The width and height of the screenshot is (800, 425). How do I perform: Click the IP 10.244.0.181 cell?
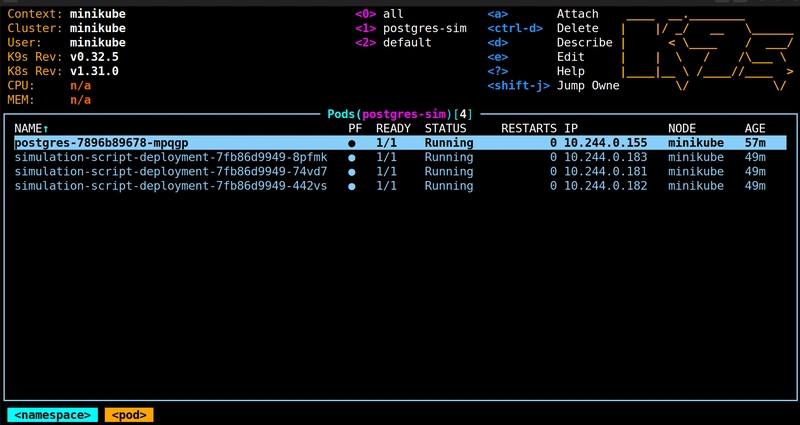pos(606,171)
